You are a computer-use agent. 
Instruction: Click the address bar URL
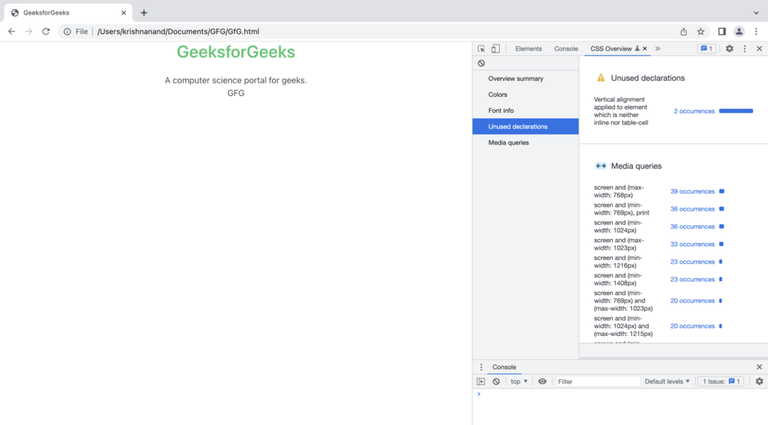[178, 31]
